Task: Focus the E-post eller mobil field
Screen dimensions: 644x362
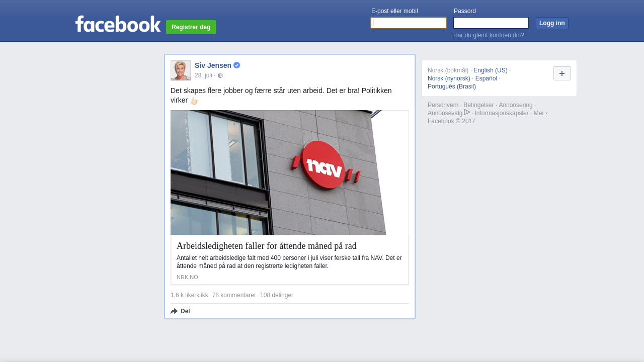Action: point(409,23)
